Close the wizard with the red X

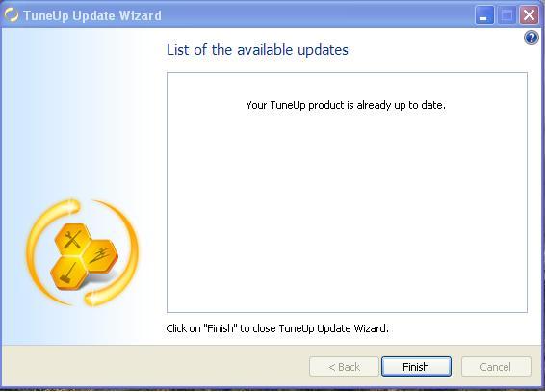(529, 15)
